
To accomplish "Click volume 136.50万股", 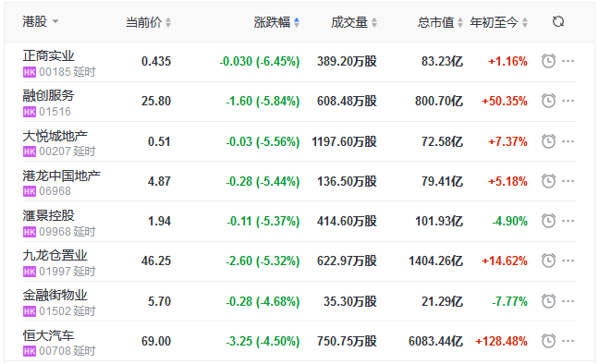I will 347,181.
